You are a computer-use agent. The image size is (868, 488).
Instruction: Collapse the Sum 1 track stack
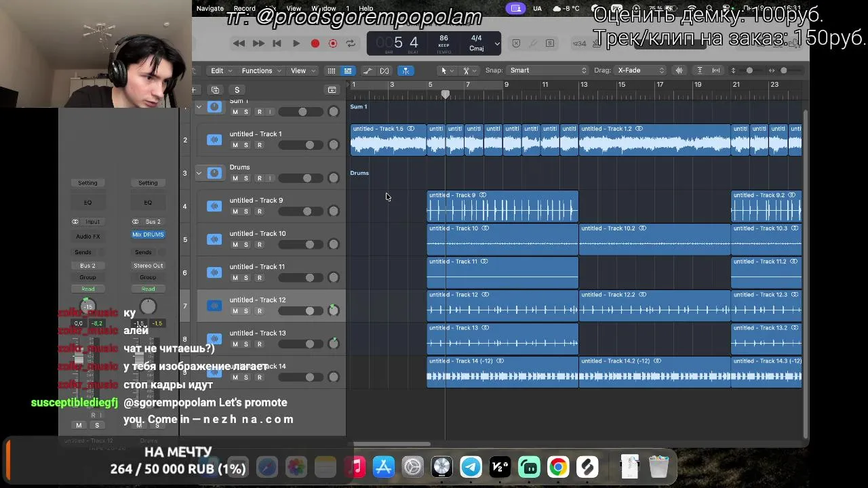pos(199,106)
